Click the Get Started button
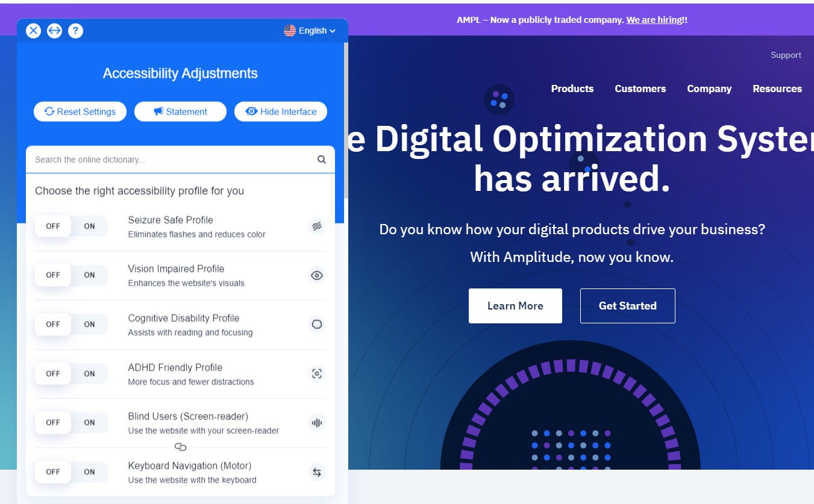The height and width of the screenshot is (504, 814). tap(627, 306)
